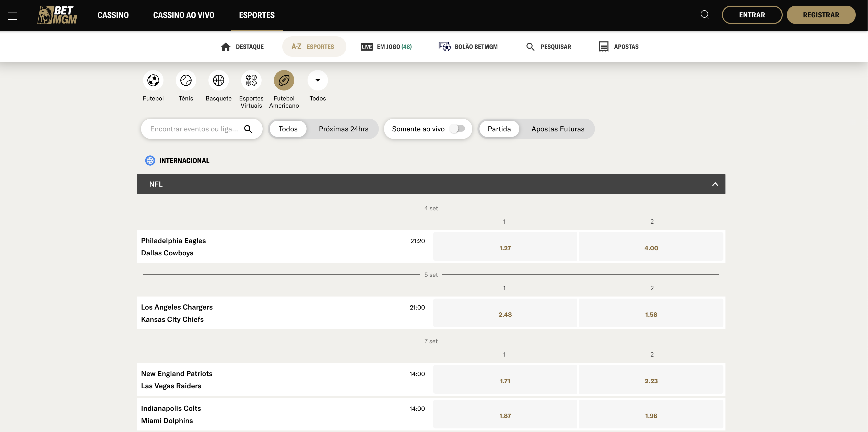The image size is (868, 432).
Task: Click the Las Vegas Raiders team name
Action: (171, 386)
